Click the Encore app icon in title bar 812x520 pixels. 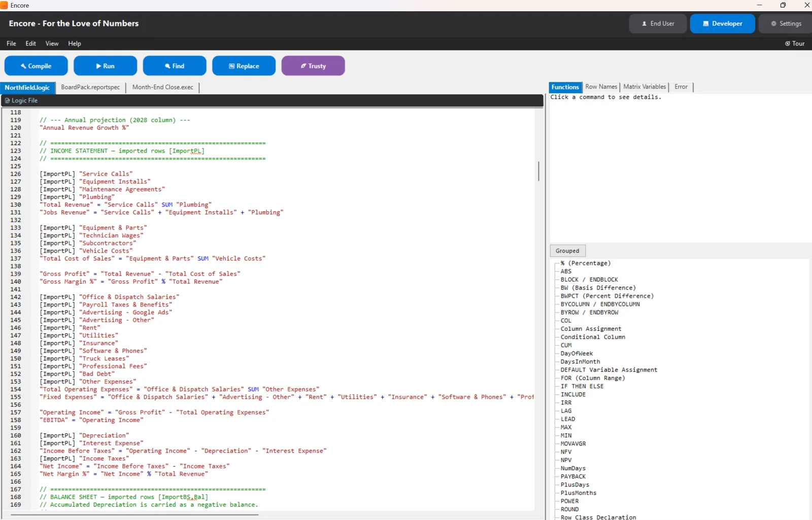click(4, 5)
